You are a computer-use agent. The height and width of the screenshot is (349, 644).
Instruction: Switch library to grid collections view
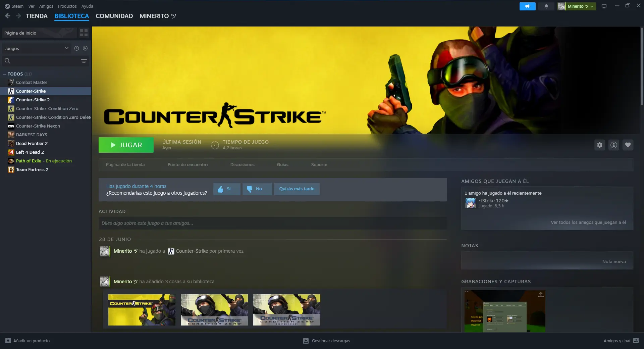click(84, 33)
